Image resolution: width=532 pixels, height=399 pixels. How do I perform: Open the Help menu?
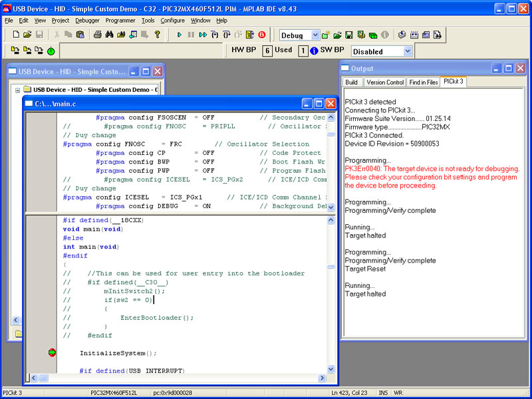tap(221, 21)
